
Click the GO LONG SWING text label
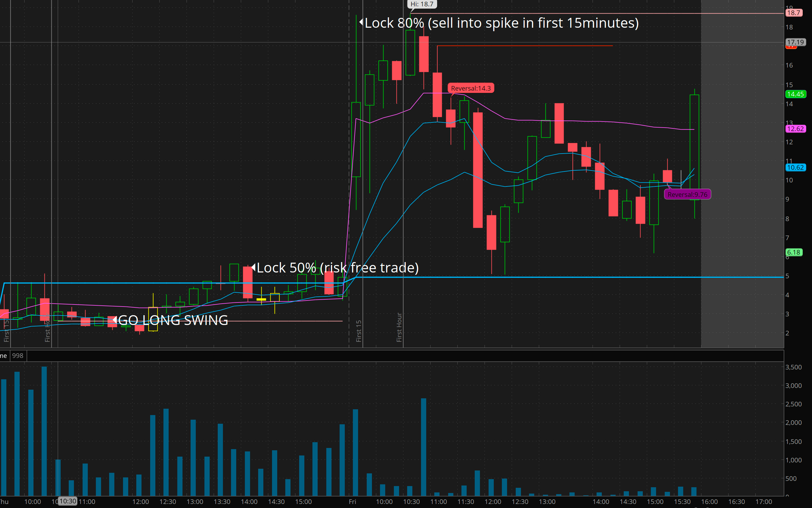(x=173, y=320)
